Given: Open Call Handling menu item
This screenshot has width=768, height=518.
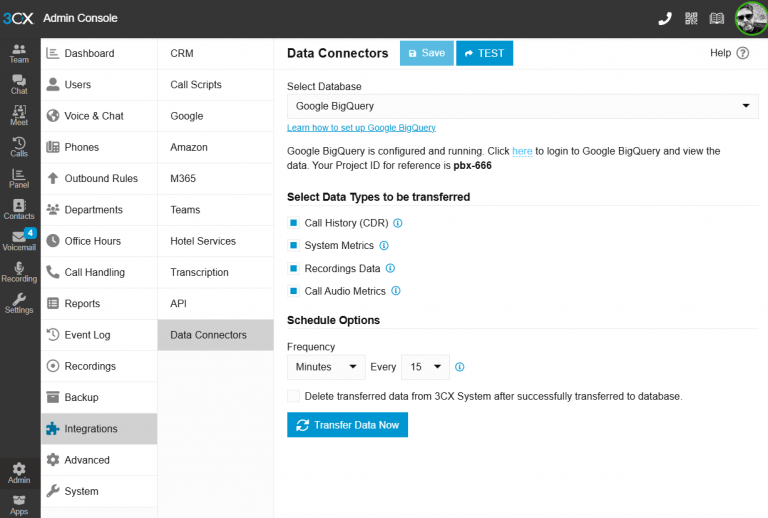Looking at the screenshot, I should tap(99, 273).
